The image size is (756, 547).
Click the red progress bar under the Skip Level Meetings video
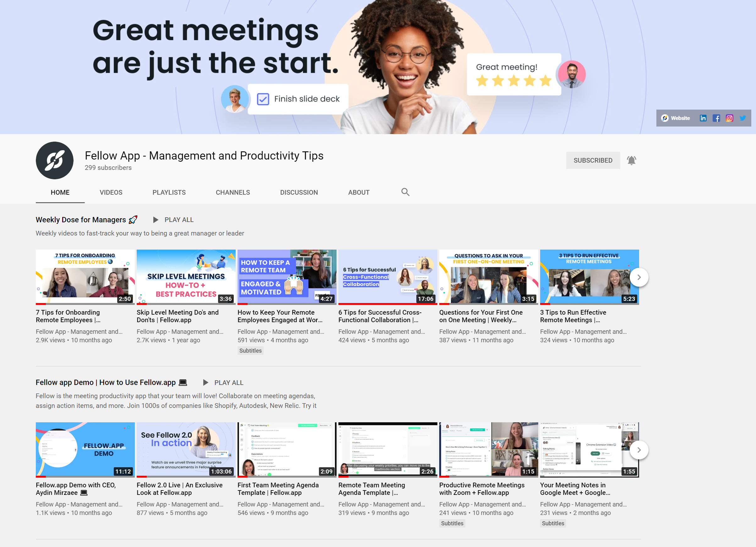pyautogui.click(x=142, y=304)
